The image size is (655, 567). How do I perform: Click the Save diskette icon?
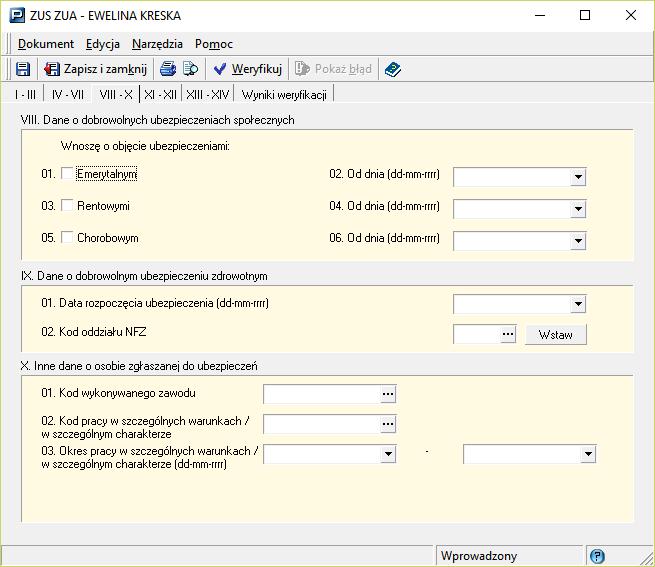[x=23, y=69]
